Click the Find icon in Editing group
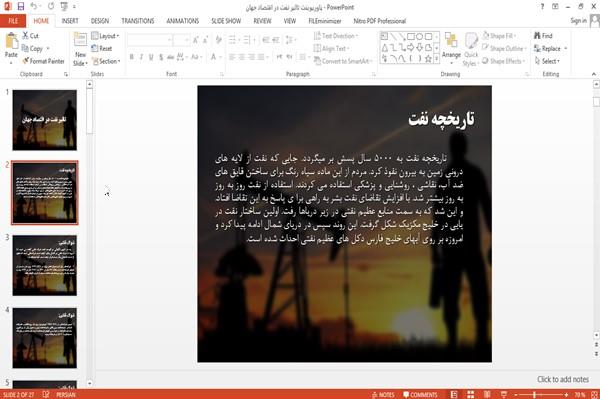The height and width of the screenshot is (399, 600). [537, 36]
